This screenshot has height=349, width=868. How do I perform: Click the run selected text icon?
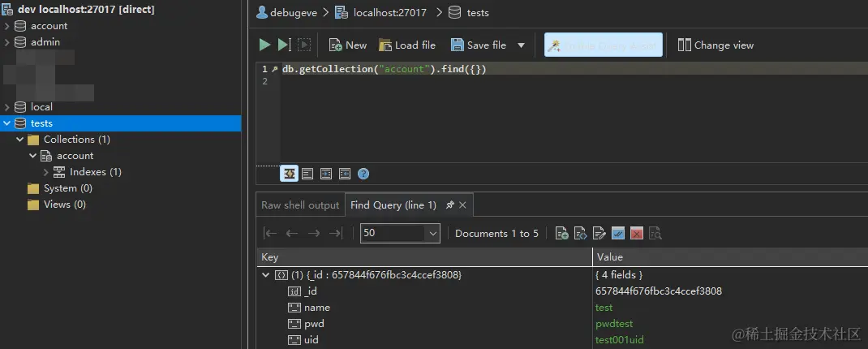pyautogui.click(x=304, y=45)
